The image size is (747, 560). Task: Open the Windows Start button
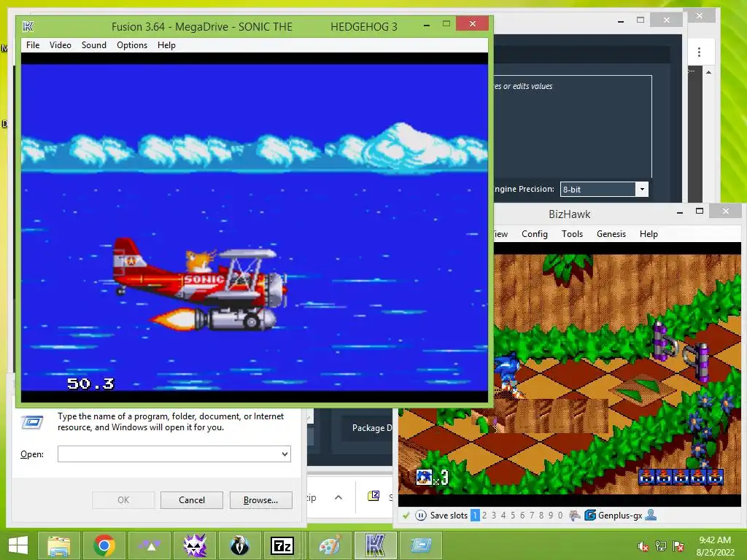[18, 545]
